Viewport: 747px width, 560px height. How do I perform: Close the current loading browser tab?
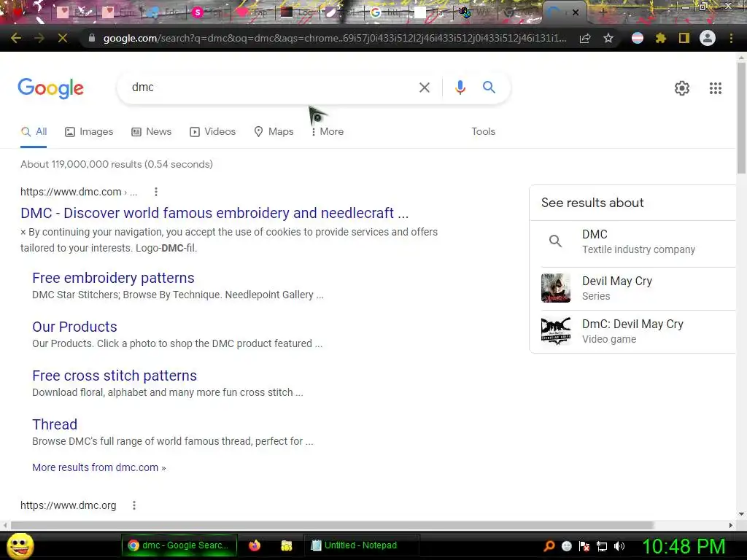click(576, 13)
